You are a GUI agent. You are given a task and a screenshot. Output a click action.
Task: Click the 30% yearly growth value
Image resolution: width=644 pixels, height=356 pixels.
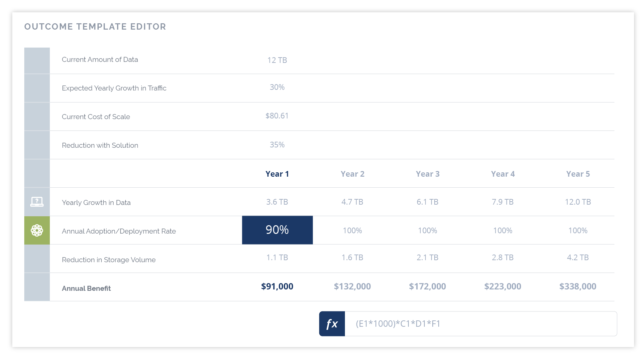[277, 87]
